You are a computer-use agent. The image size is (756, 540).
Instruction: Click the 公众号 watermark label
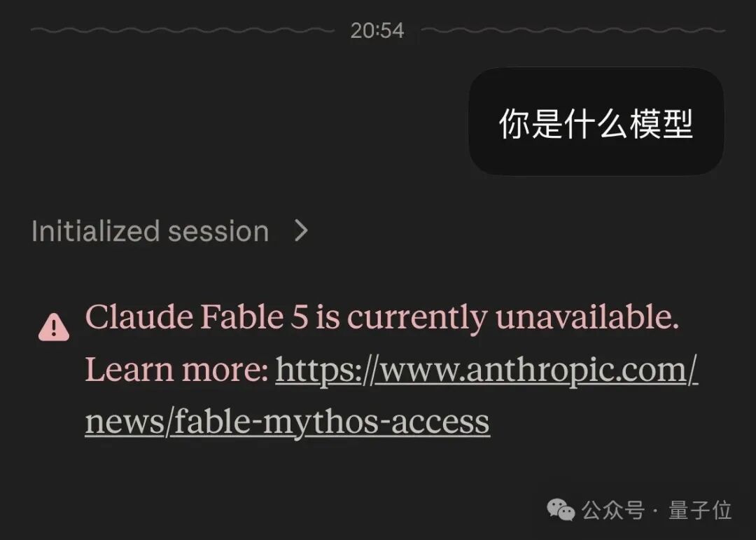click(x=612, y=510)
